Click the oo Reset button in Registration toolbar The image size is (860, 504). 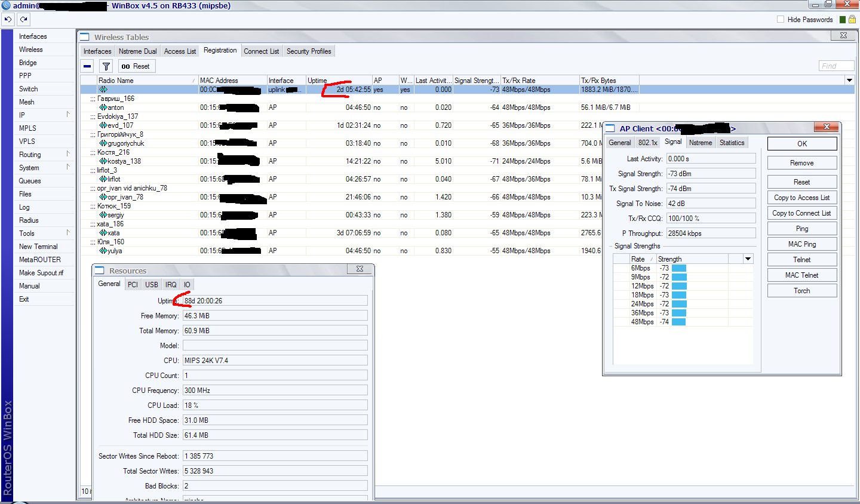pyautogui.click(x=136, y=66)
